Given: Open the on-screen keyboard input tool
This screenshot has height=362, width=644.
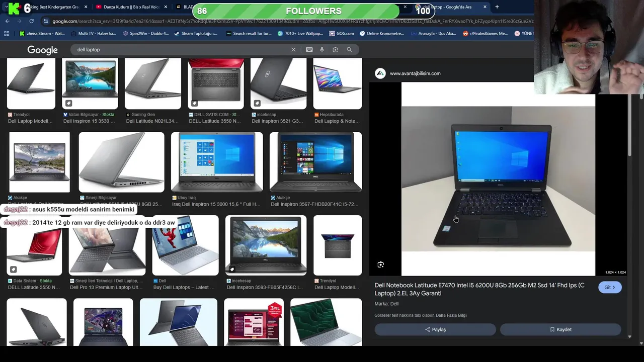Looking at the screenshot, I should 309,50.
